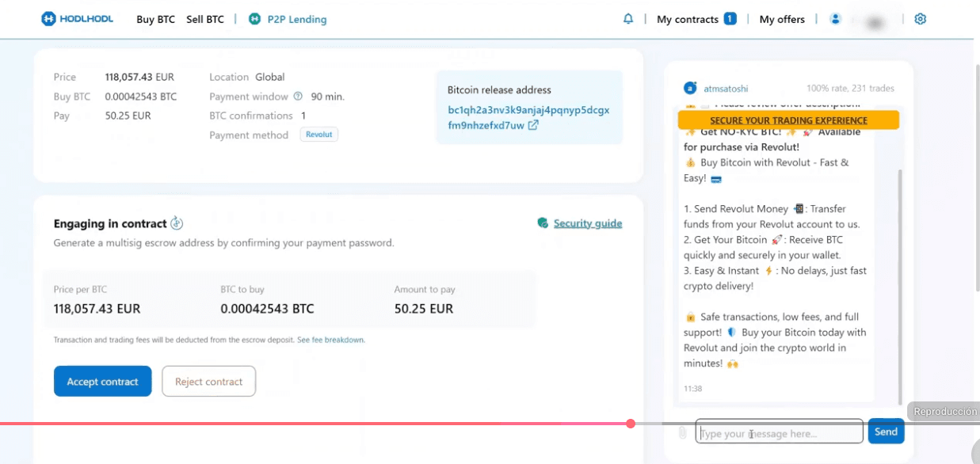Open the notifications bell
Viewport: 980px width, 464px height.
(628, 19)
